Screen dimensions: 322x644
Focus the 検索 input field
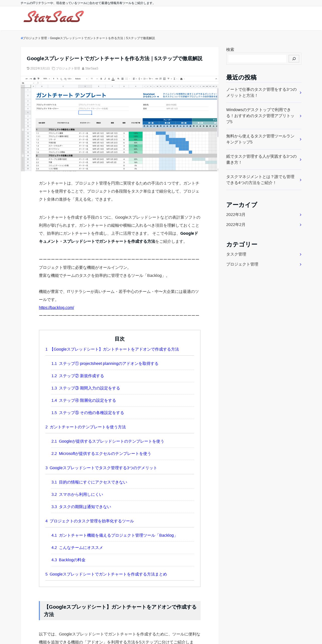[x=257, y=59]
